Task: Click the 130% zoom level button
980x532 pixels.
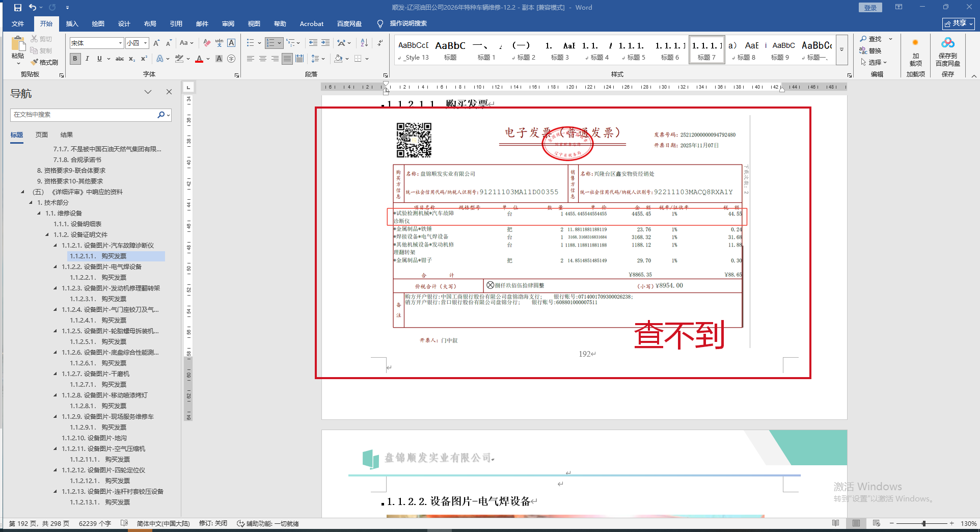Action: [968, 523]
